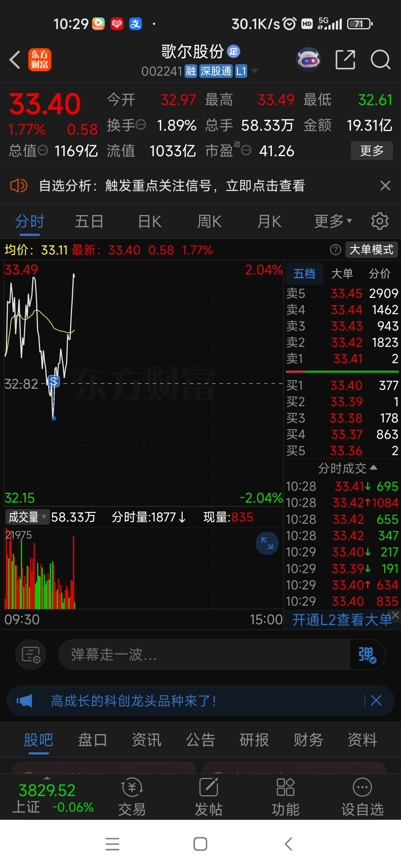Tap the question mark help icon
401x868 pixels.
pyautogui.click(x=336, y=250)
